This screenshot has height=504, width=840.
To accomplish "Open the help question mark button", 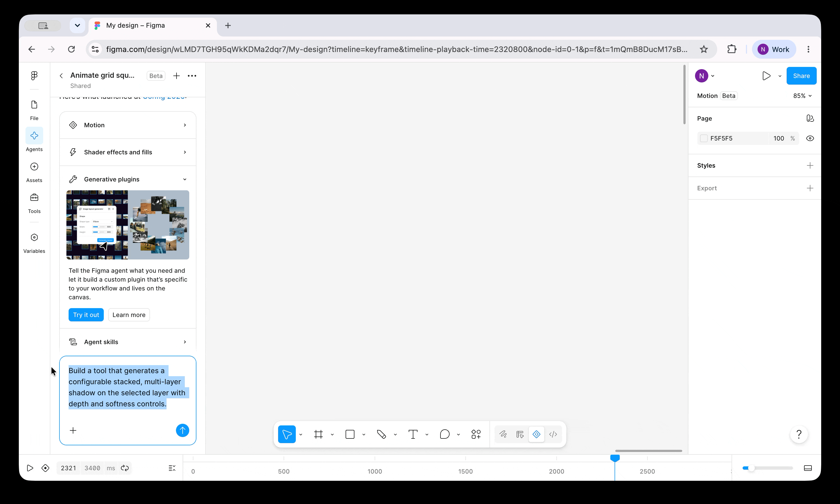I will pos(798,434).
